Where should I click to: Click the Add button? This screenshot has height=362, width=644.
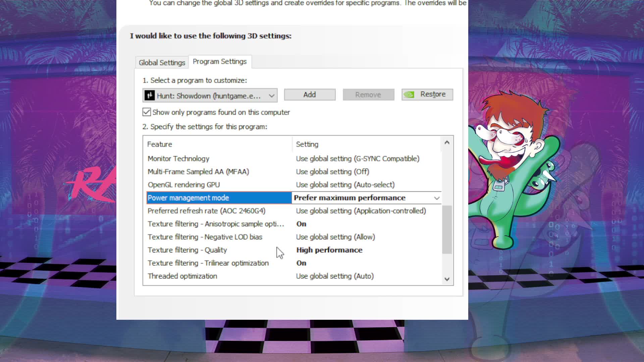[x=310, y=95]
